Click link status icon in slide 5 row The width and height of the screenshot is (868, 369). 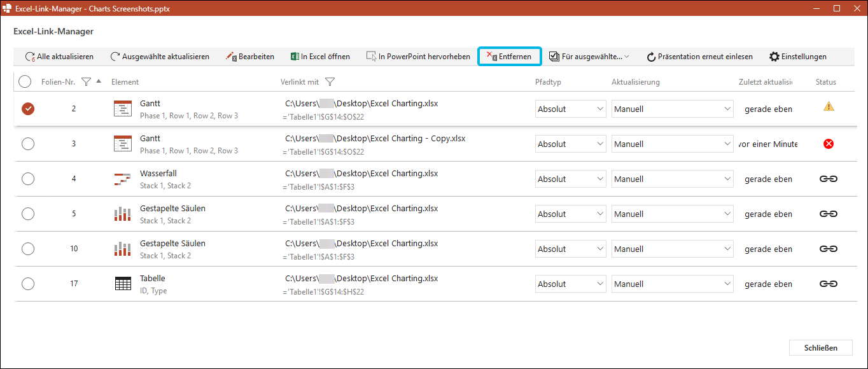point(828,214)
